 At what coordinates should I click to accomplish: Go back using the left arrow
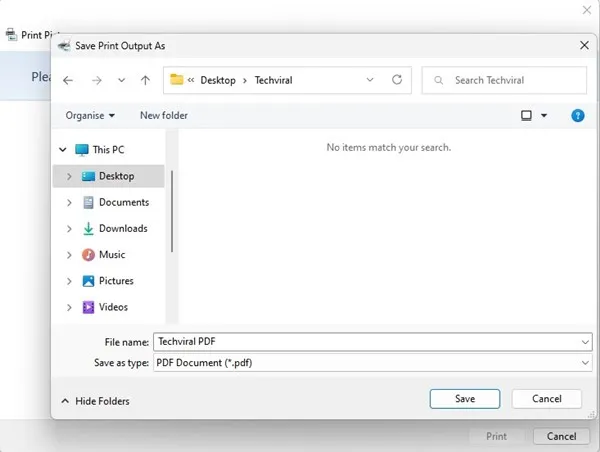pos(68,80)
